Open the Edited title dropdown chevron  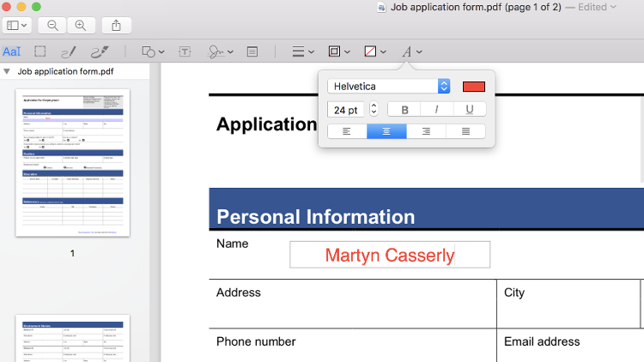(614, 7)
